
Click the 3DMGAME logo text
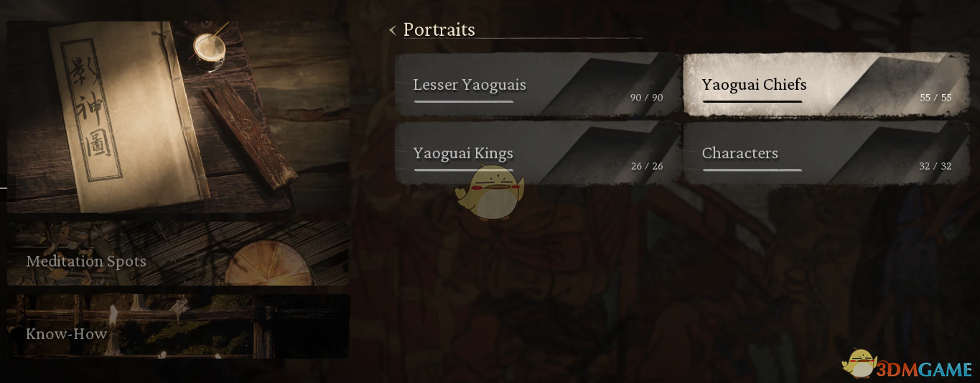click(925, 370)
